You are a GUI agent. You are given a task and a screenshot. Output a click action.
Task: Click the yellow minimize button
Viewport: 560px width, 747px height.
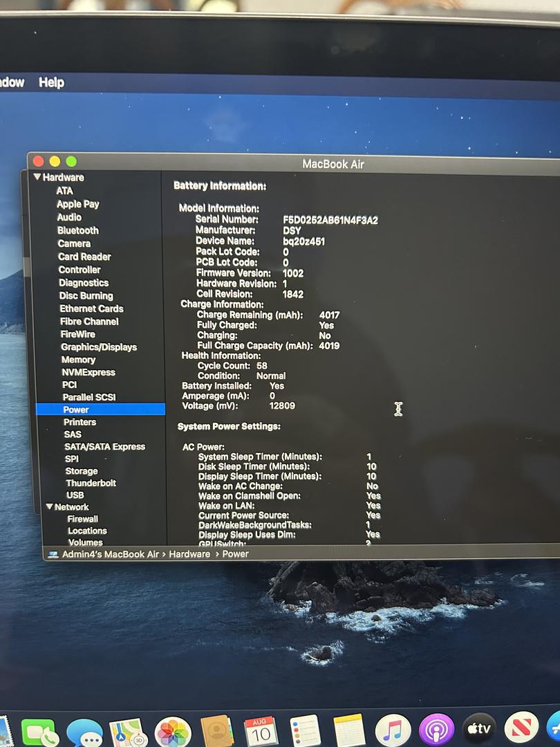pyautogui.click(x=55, y=161)
